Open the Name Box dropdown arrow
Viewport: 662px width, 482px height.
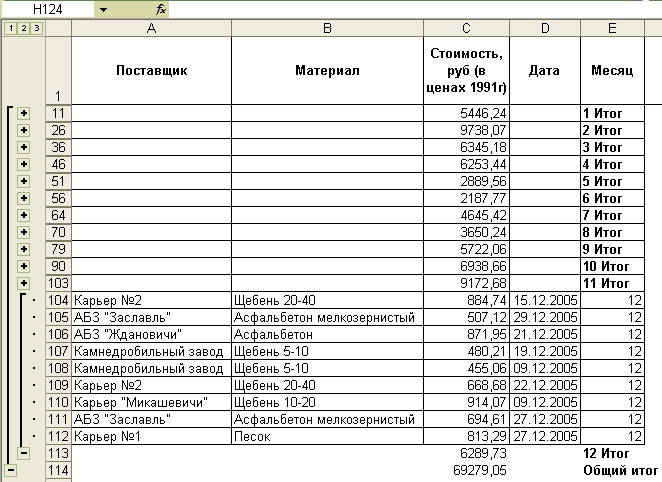point(103,9)
